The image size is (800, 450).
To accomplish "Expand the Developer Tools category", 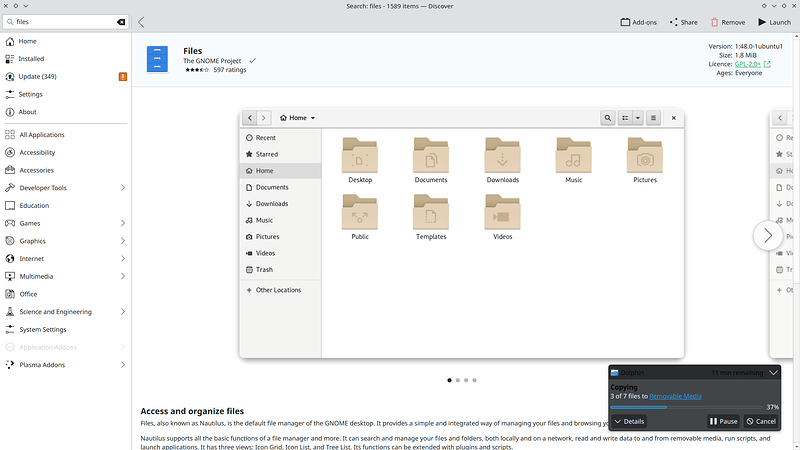I will tap(123, 188).
